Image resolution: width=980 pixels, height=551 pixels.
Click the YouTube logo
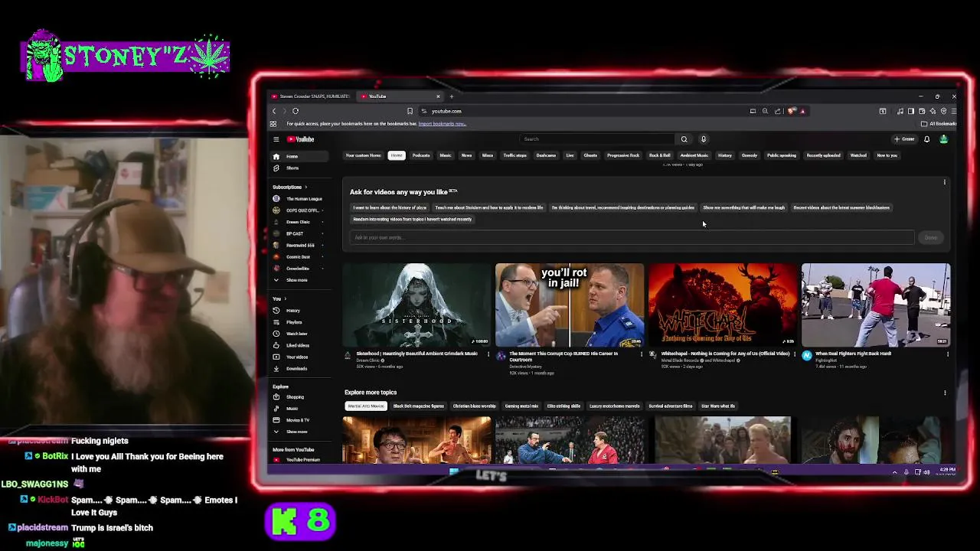click(301, 139)
